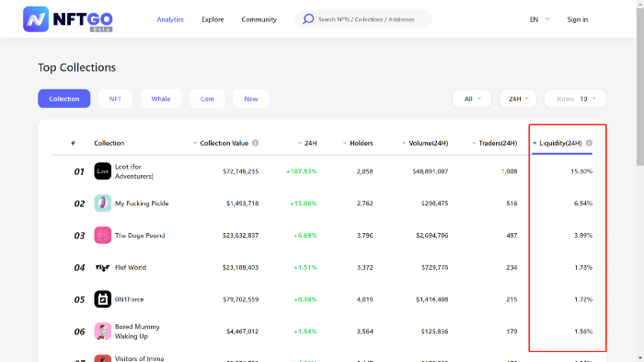
Task: Click the +107.53% change value
Action: (302, 171)
